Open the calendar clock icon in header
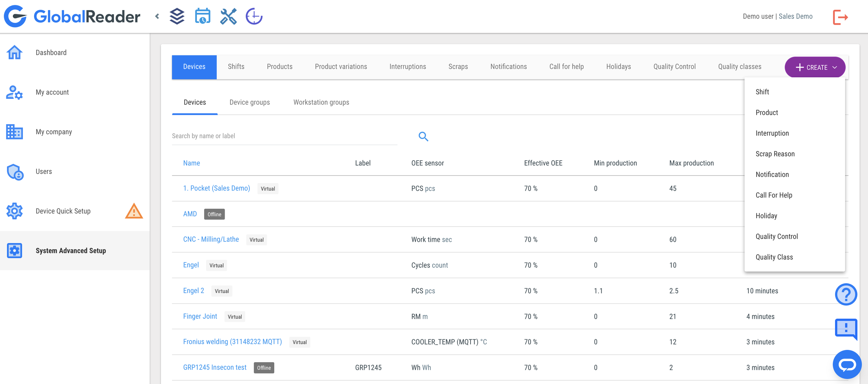Image resolution: width=868 pixels, height=384 pixels. [203, 16]
